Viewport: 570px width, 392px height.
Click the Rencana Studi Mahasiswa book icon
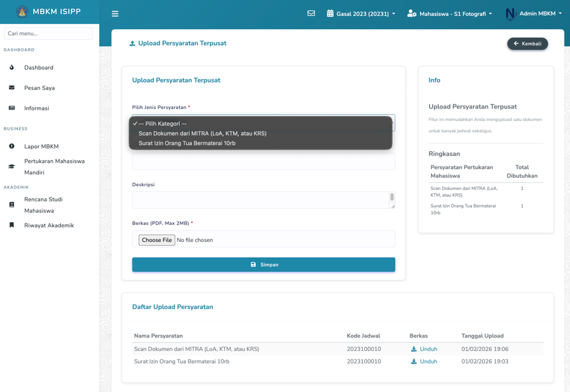(11, 205)
